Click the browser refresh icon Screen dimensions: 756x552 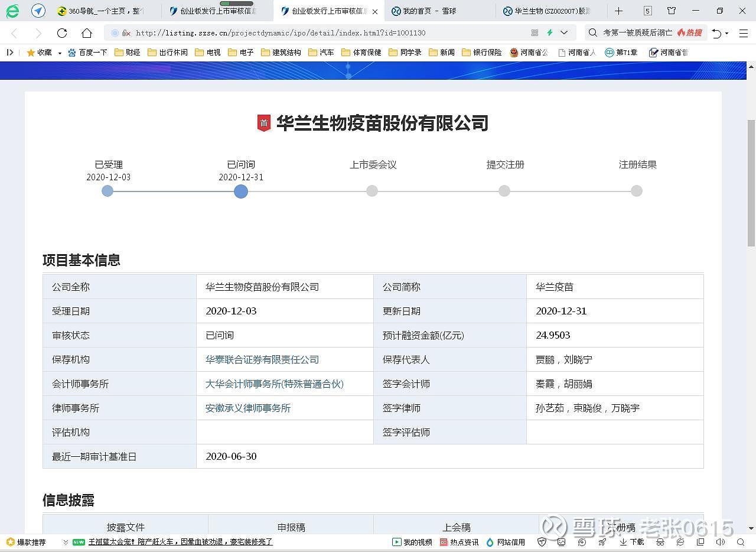point(62,33)
